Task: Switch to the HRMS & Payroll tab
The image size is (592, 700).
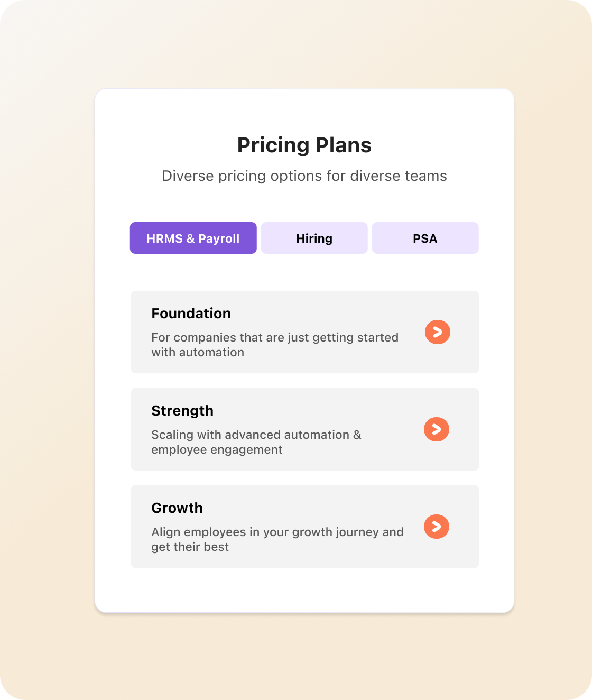Action: [x=193, y=238]
